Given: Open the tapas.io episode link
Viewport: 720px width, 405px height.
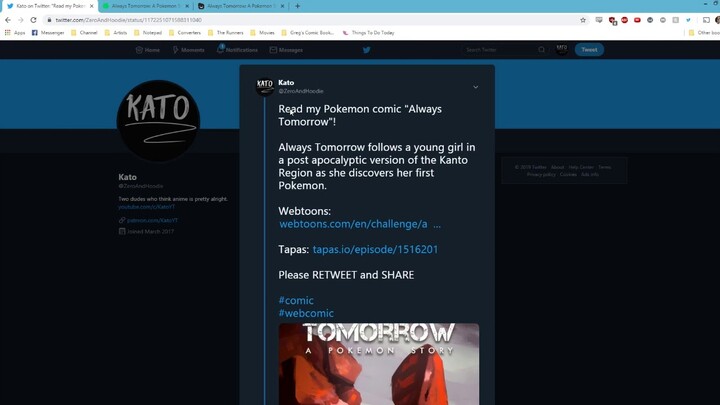Looking at the screenshot, I should point(375,249).
